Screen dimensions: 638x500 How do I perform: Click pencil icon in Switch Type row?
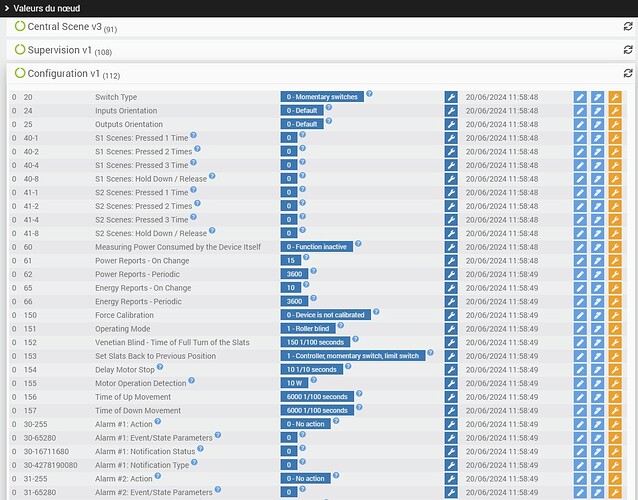point(580,97)
